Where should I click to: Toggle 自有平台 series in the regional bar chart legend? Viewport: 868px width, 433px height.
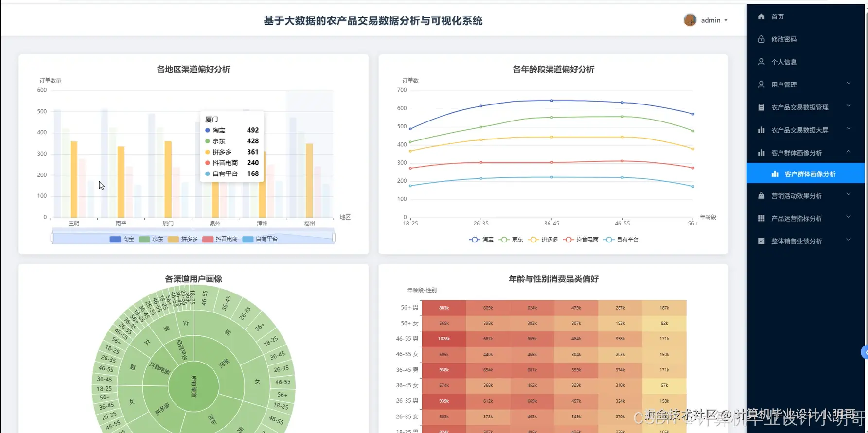260,239
